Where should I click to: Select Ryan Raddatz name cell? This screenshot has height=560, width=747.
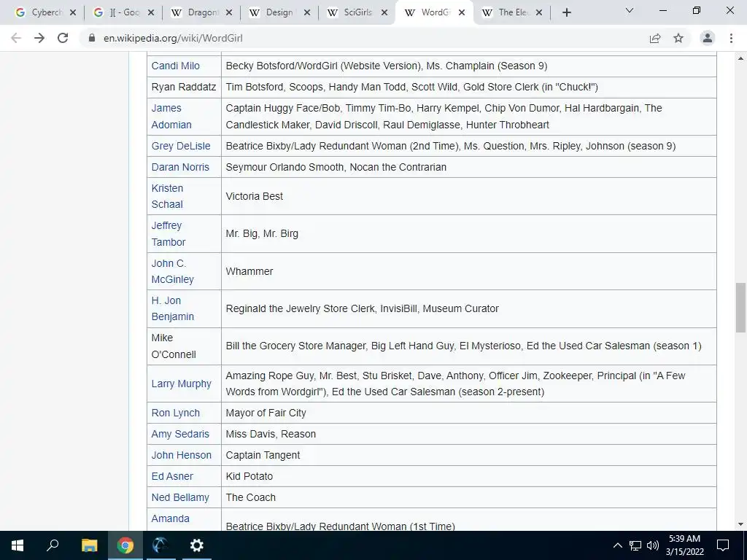click(x=184, y=87)
